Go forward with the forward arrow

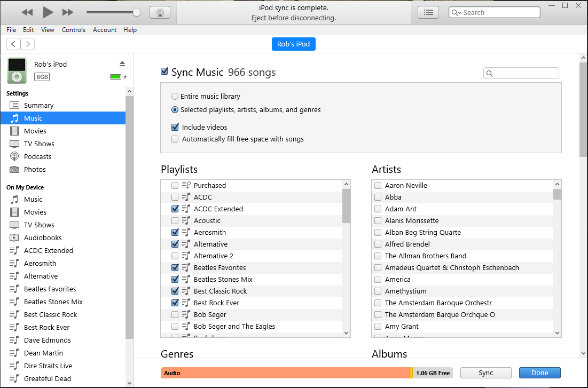(28, 44)
